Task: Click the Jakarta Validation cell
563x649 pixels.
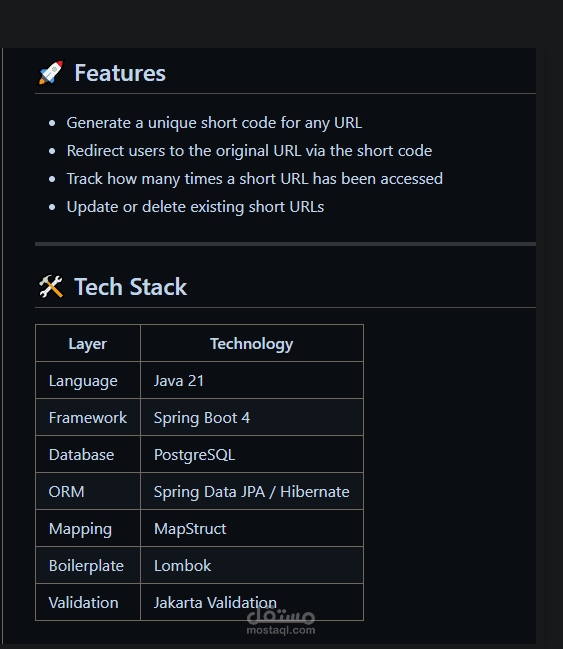Action: click(252, 602)
